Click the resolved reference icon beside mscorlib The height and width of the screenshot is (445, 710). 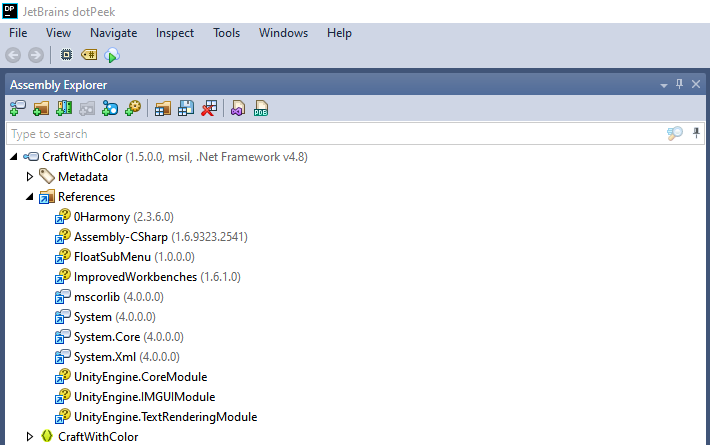[63, 297]
